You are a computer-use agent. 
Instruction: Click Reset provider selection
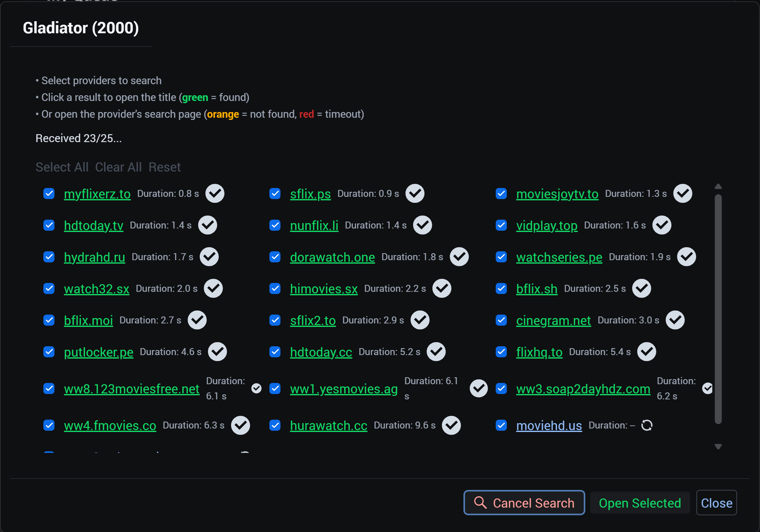tap(165, 167)
